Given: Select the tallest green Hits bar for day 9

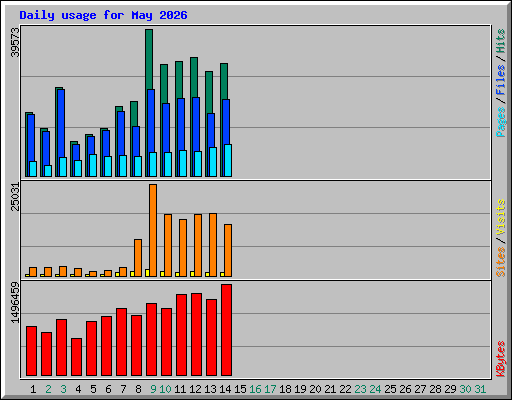Looking at the screenshot, I should tap(149, 59).
